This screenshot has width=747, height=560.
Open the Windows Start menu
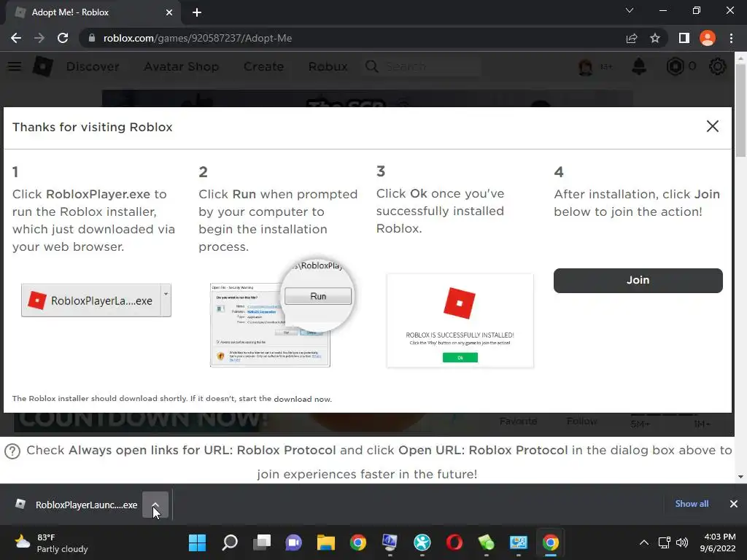tap(197, 542)
